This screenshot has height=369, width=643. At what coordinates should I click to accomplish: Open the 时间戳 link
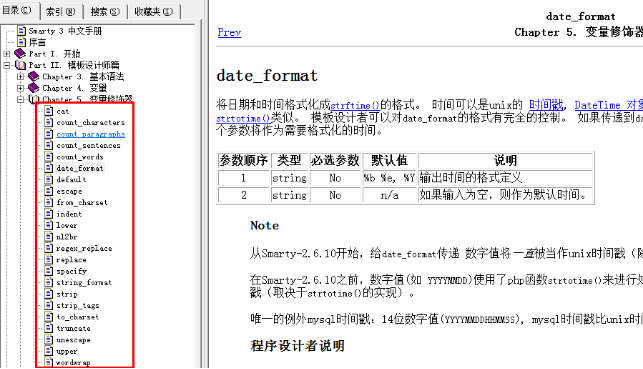click(546, 105)
